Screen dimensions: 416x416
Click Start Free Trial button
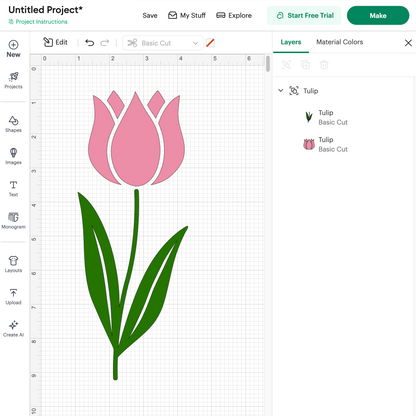tap(304, 15)
